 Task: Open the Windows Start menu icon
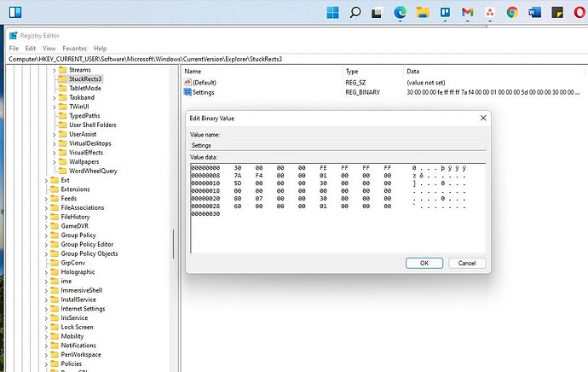coord(332,13)
